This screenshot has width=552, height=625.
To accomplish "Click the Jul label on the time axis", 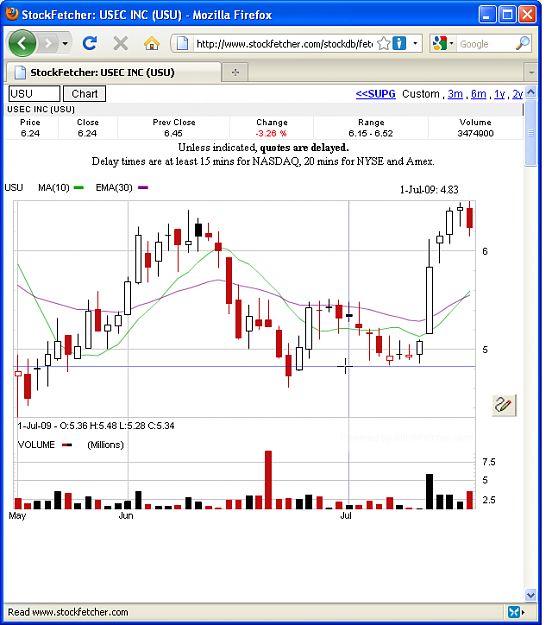I will pyautogui.click(x=346, y=516).
